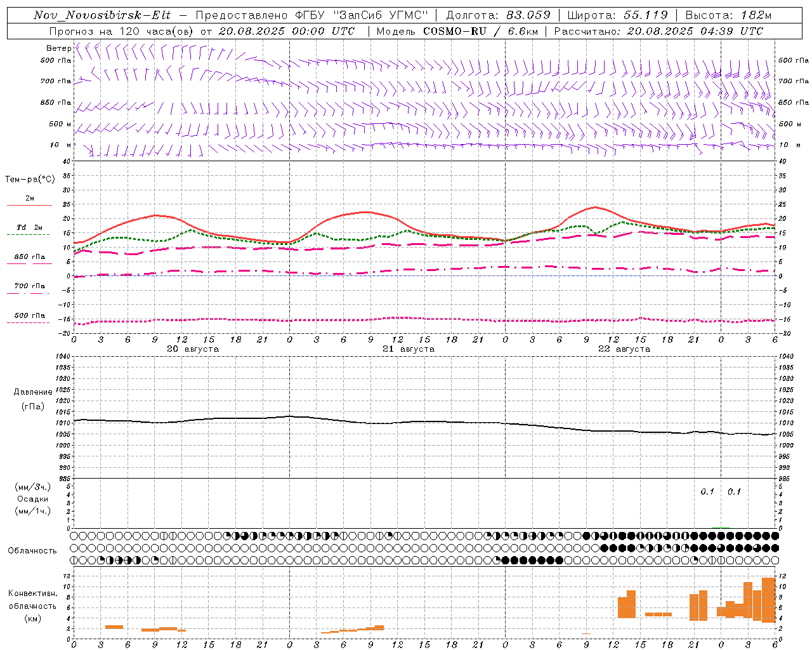Click the (мм/1ч.) precipitation unit label
The width and height of the screenshot is (812, 650).
click(x=33, y=512)
